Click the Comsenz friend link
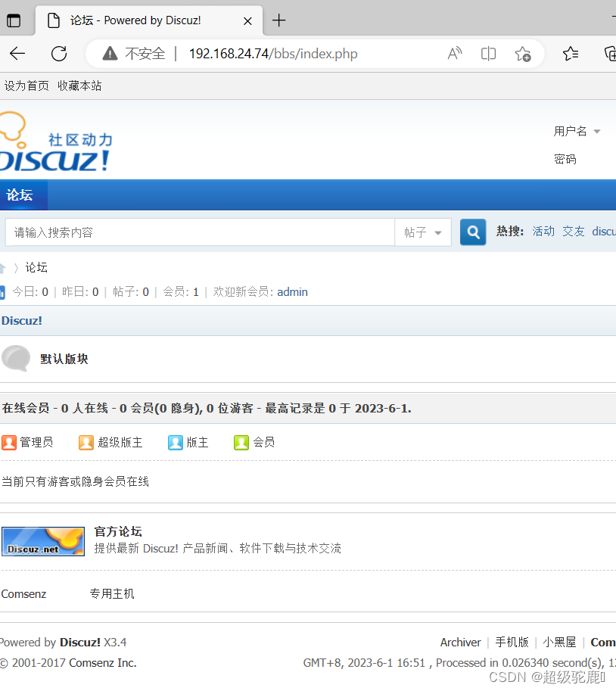The image size is (616, 691). (x=23, y=594)
